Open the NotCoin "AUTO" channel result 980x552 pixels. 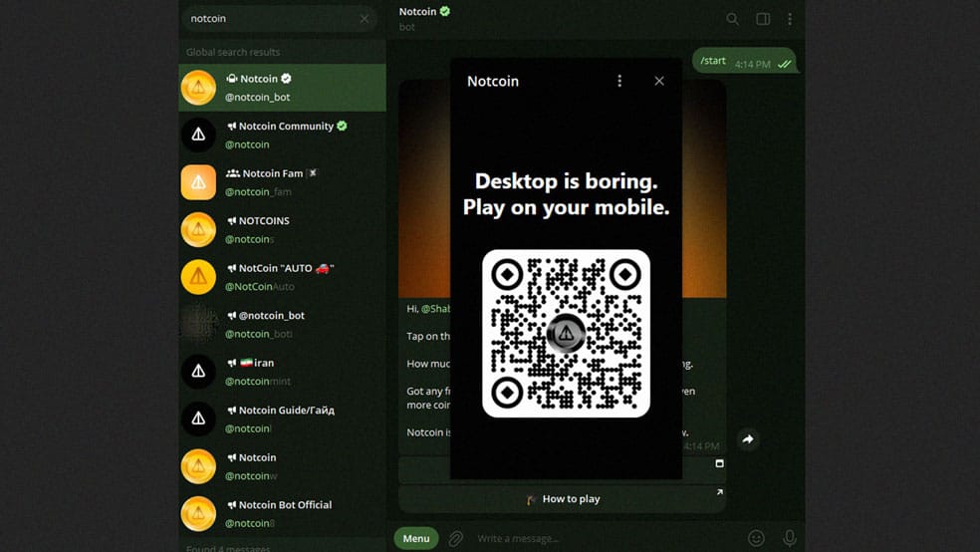(282, 277)
